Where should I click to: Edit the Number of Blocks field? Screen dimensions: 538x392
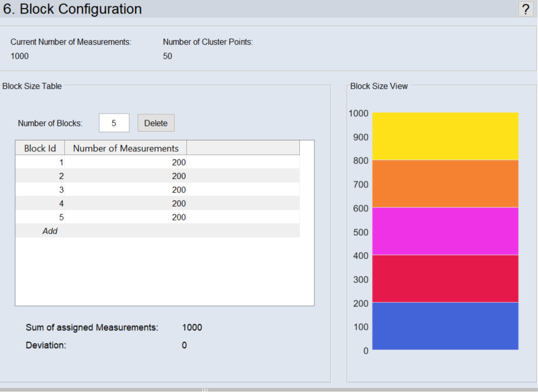click(x=114, y=123)
